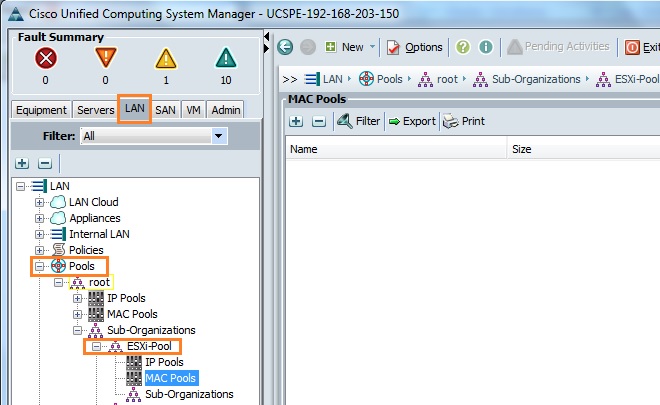Image resolution: width=660 pixels, height=405 pixels.
Task: Export the MAC Pools table
Action: tap(412, 121)
